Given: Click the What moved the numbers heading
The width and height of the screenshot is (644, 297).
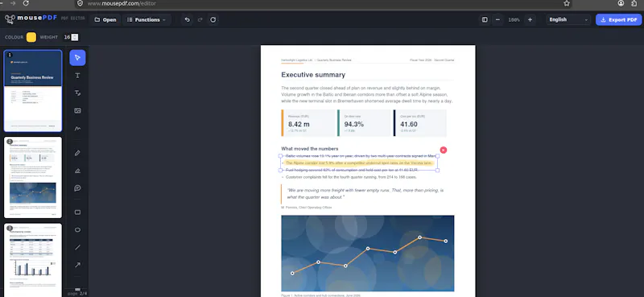Looking at the screenshot, I should pos(310,149).
